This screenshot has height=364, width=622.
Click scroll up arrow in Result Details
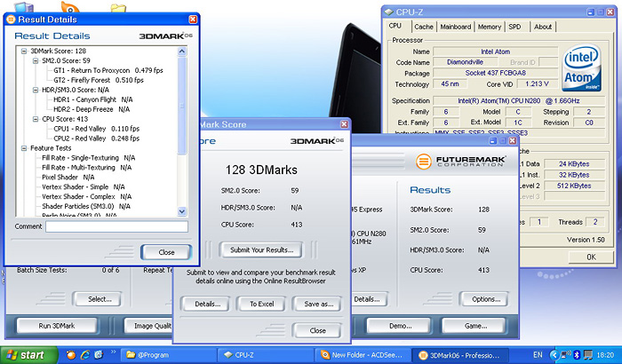pyautogui.click(x=181, y=51)
